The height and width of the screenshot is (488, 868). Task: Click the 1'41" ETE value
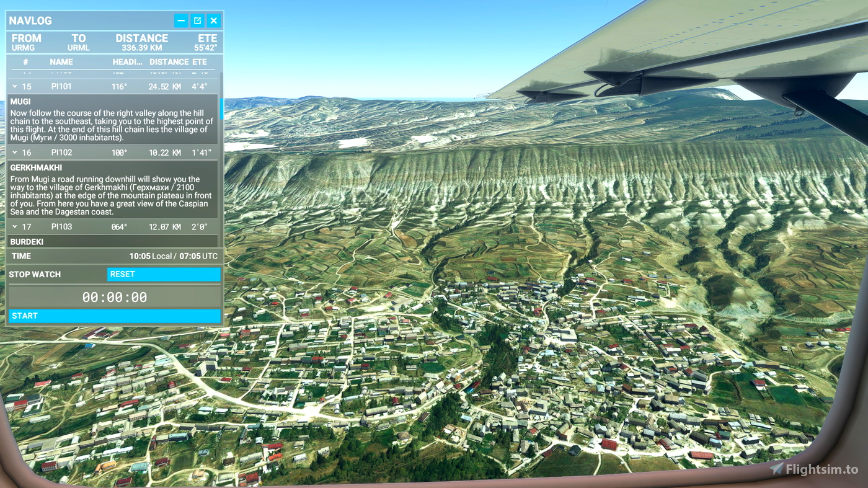pos(202,153)
